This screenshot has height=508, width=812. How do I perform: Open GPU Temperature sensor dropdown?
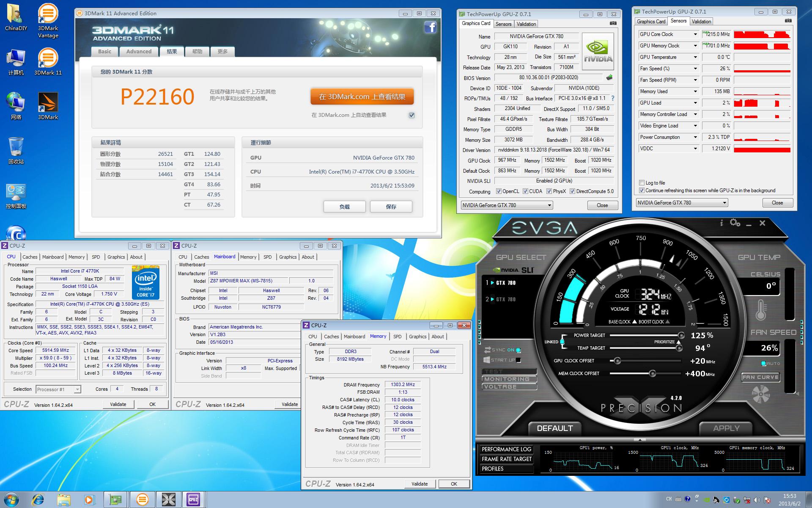coord(695,57)
